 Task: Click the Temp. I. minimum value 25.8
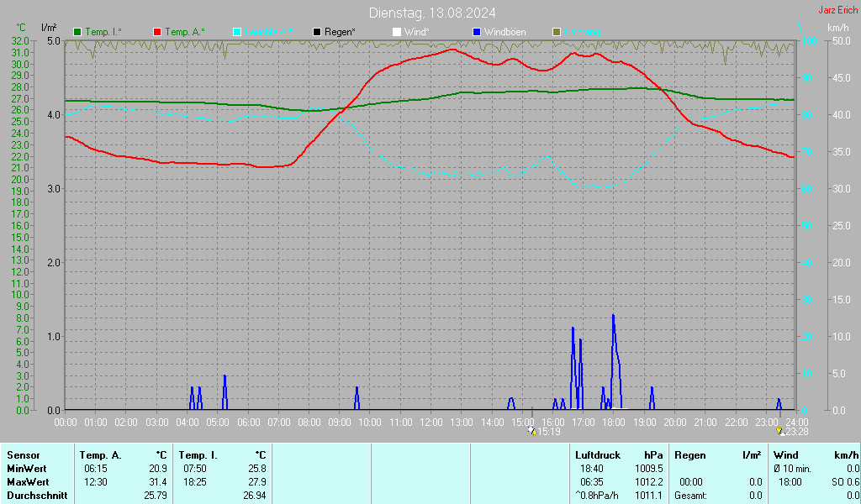point(257,469)
